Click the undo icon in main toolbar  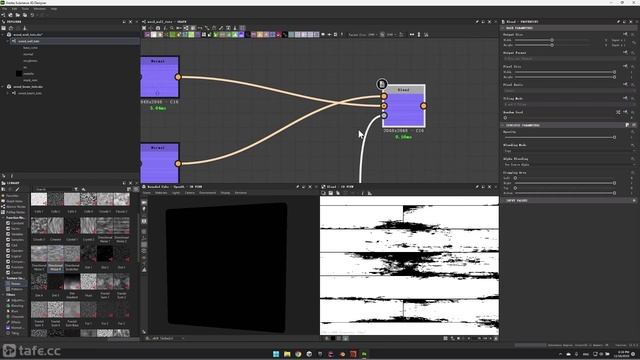(x=32, y=15)
